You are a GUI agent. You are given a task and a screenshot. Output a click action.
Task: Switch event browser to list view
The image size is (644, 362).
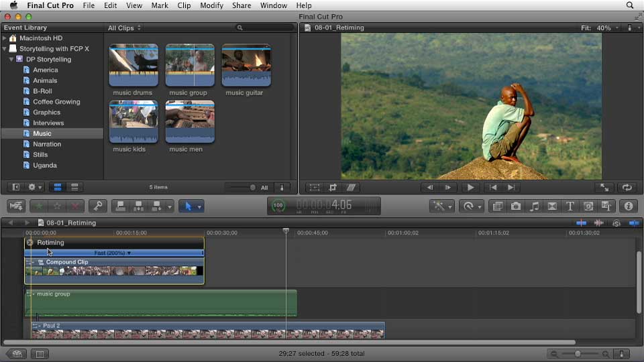[x=74, y=188]
